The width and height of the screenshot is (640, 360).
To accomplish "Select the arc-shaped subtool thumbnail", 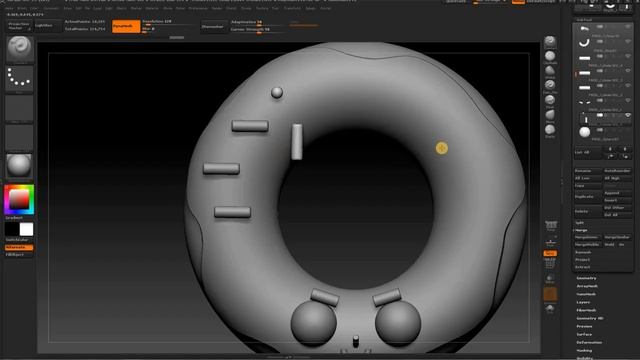I will (x=584, y=42).
